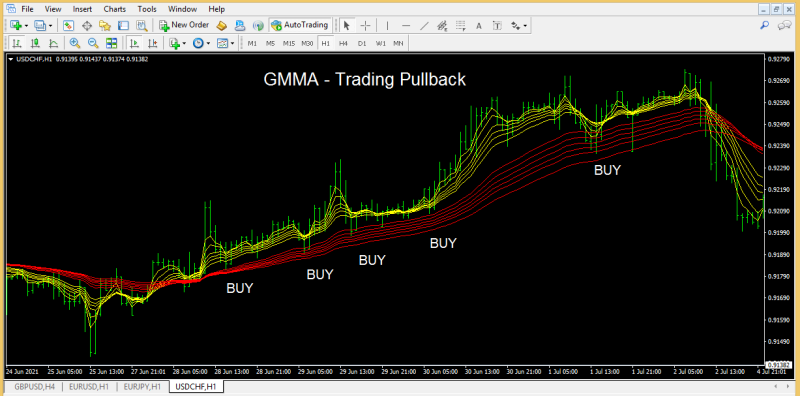800x396 pixels.
Task: Open the Periods clock dropdown arrow
Action: click(x=208, y=44)
